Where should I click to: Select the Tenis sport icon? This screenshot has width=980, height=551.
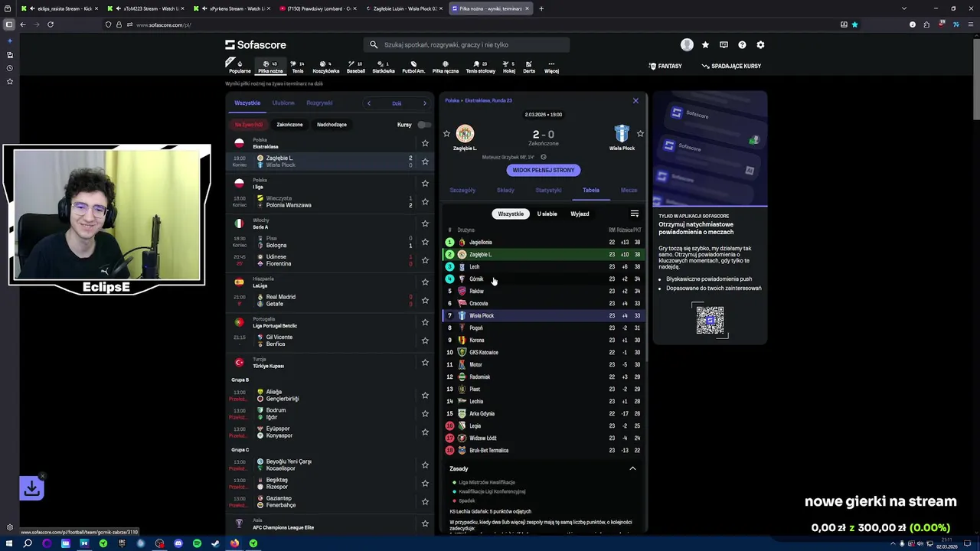298,67
